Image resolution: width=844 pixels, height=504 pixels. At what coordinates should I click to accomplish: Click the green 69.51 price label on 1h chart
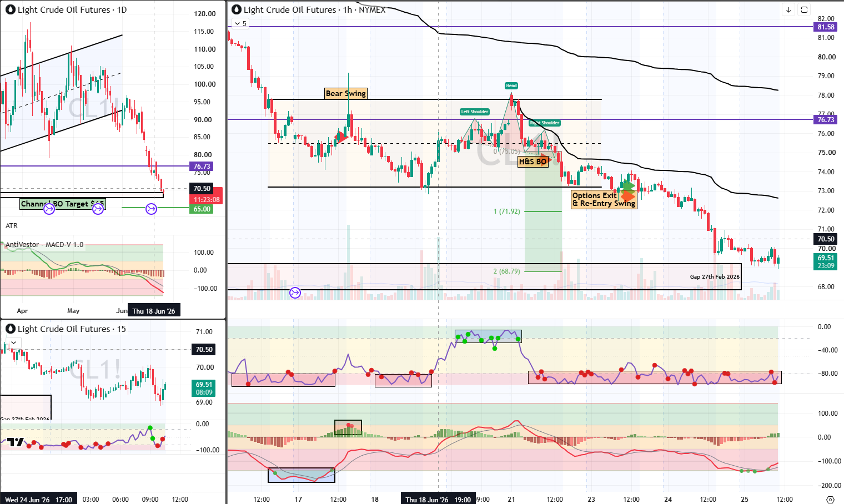pos(826,258)
